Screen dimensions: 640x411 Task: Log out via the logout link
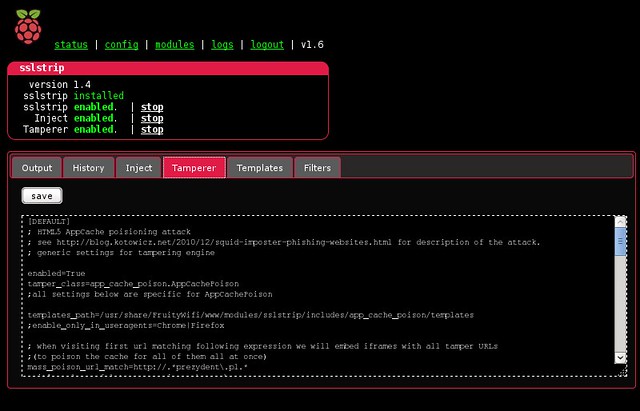267,44
